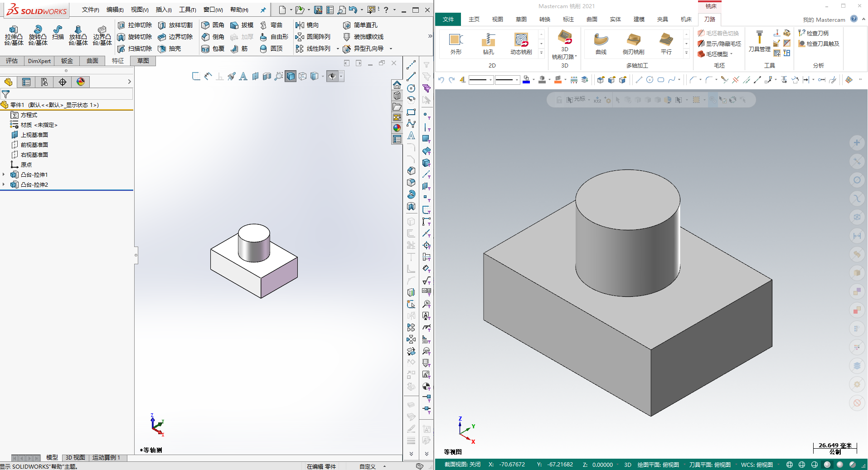Open SolidWorks DisplayManager color ball tab

[81, 82]
